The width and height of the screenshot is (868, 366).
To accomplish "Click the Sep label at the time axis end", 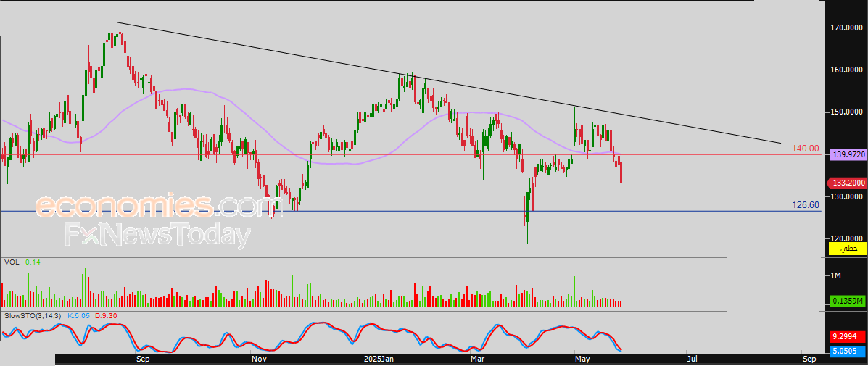I will tap(809, 359).
